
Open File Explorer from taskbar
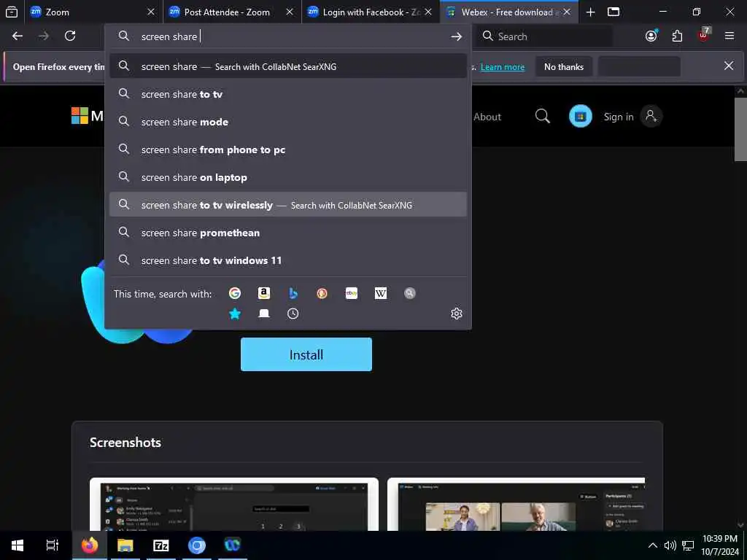click(125, 545)
